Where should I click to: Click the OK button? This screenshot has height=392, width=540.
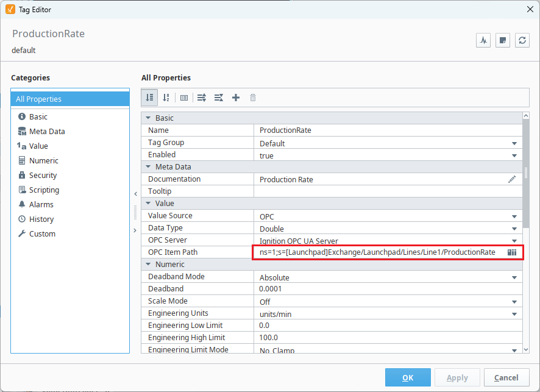(408, 377)
